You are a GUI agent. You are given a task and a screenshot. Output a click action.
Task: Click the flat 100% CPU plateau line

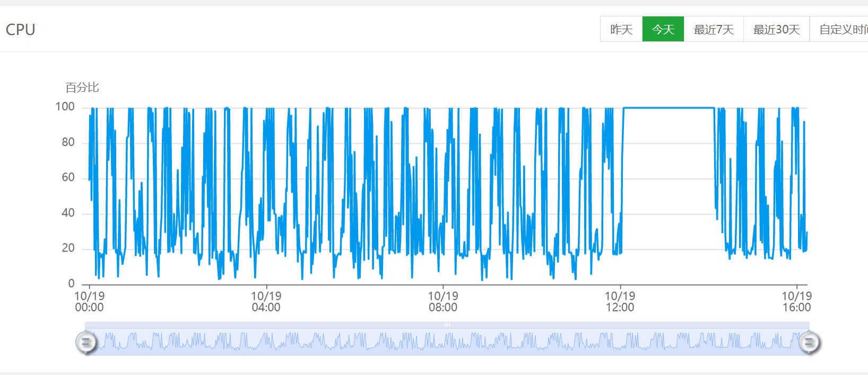click(669, 108)
